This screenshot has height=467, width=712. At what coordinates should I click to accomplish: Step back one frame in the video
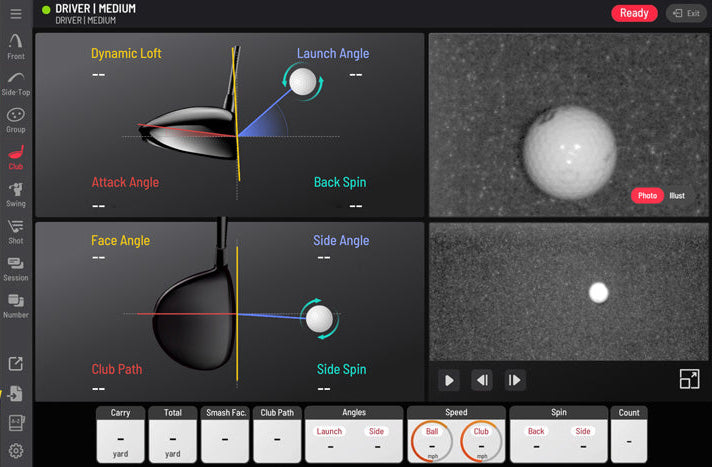click(482, 380)
